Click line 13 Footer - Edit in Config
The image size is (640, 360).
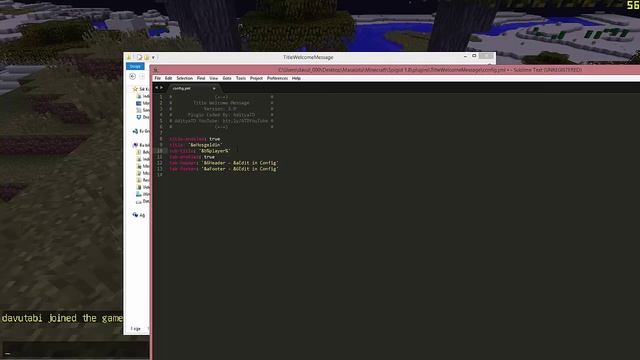point(240,169)
